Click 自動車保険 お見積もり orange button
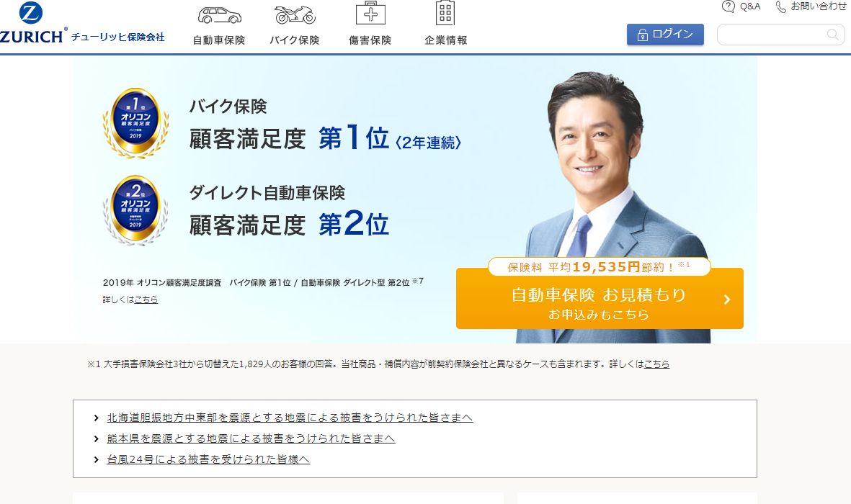This screenshot has width=851, height=504. (600, 298)
